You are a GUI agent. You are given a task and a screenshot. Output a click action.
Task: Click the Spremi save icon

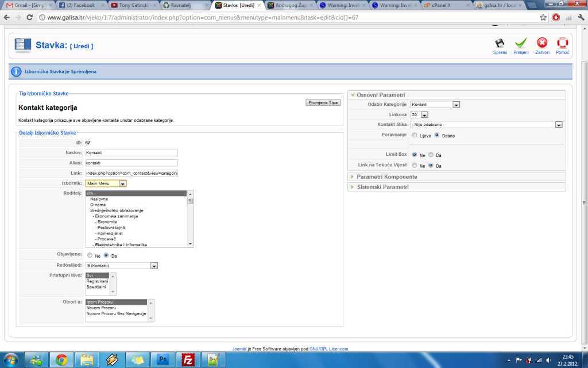500,44
